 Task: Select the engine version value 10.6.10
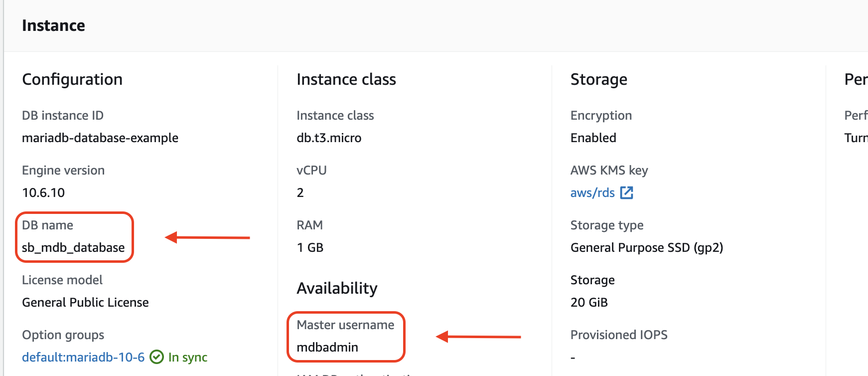[x=43, y=192]
